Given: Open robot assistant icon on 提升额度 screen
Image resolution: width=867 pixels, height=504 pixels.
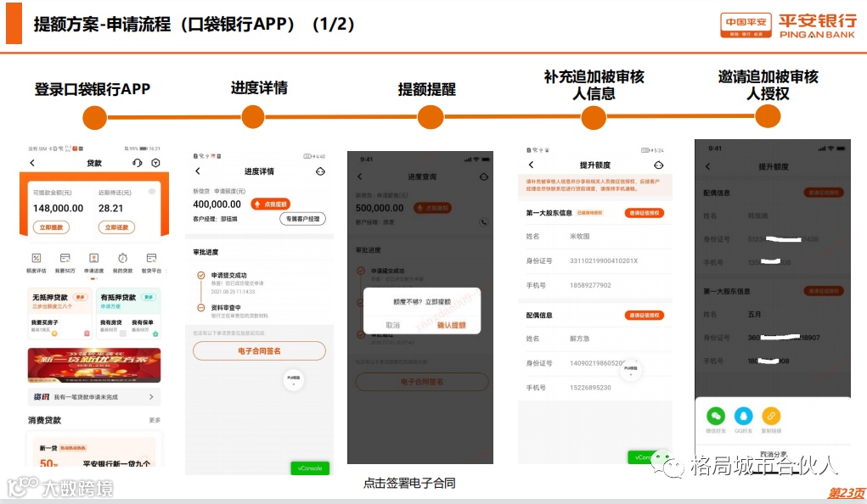Looking at the screenshot, I should 659,165.
